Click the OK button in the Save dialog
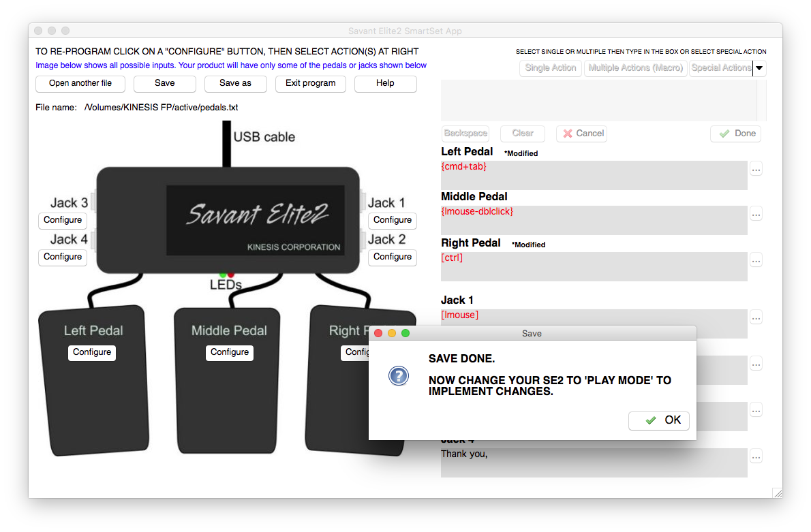 [658, 420]
